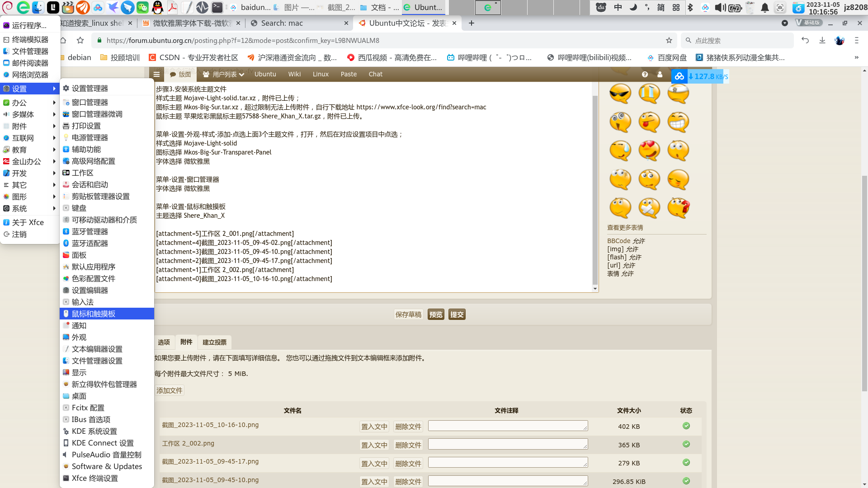Open the browser vertical-dots main menu
868x488 pixels.
pos(856,40)
